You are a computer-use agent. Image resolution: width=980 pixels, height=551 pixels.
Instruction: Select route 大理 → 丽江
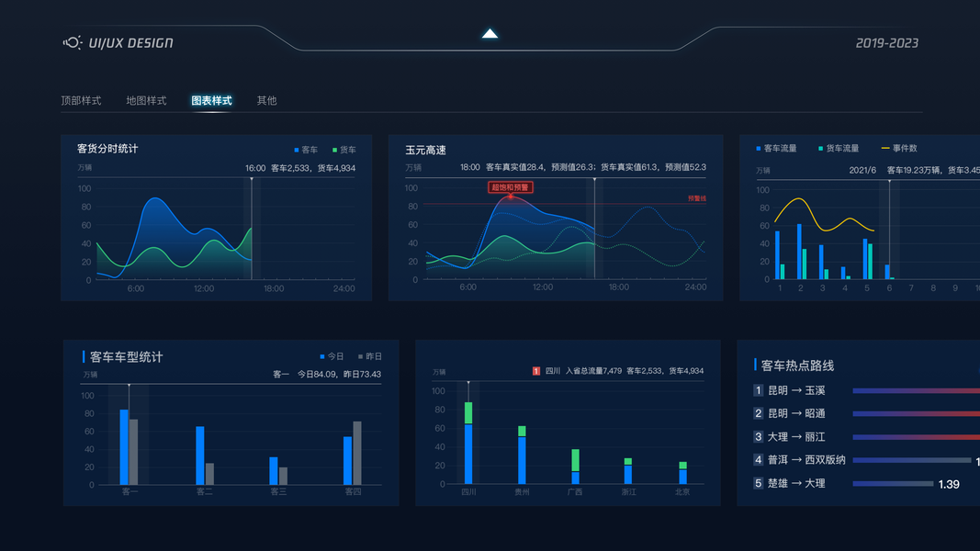(796, 437)
